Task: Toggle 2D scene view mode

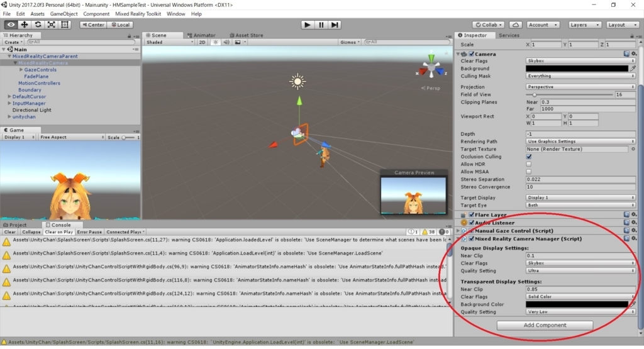Action: coord(202,42)
